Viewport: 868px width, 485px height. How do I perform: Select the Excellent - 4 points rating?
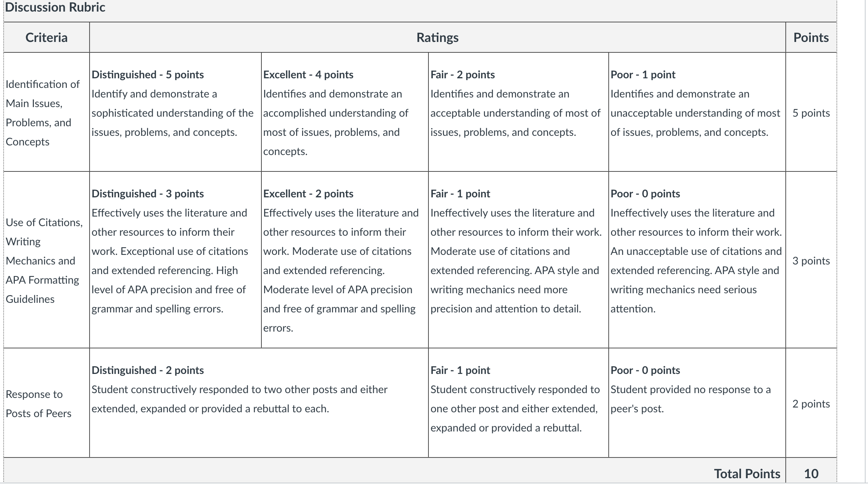click(x=345, y=112)
